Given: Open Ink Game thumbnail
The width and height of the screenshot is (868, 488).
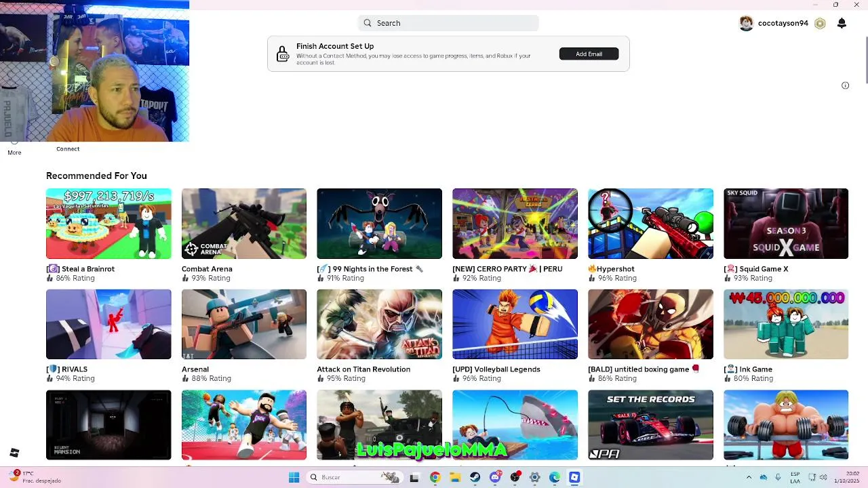Looking at the screenshot, I should [x=786, y=324].
